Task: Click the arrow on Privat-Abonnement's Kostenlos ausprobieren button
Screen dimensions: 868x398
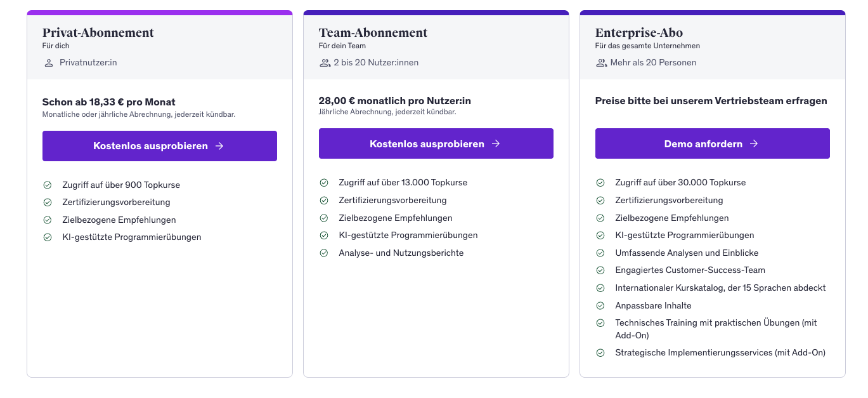Action: tap(219, 146)
